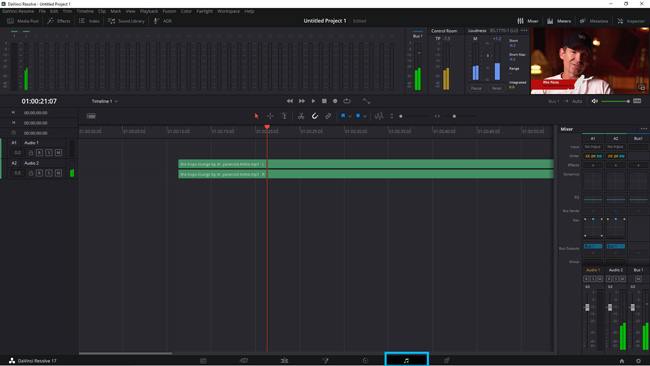Select the pointer selection tool

pyautogui.click(x=256, y=116)
